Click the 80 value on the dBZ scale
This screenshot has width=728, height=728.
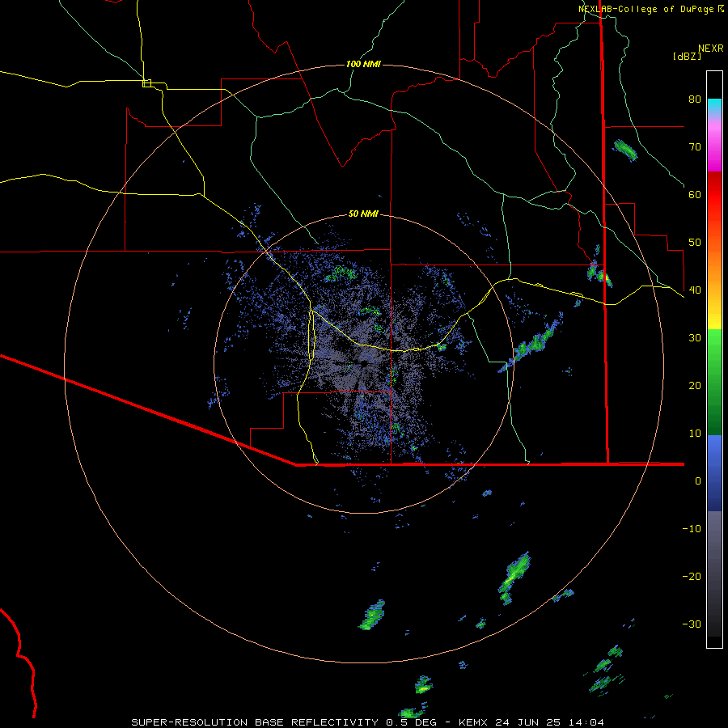point(695,99)
